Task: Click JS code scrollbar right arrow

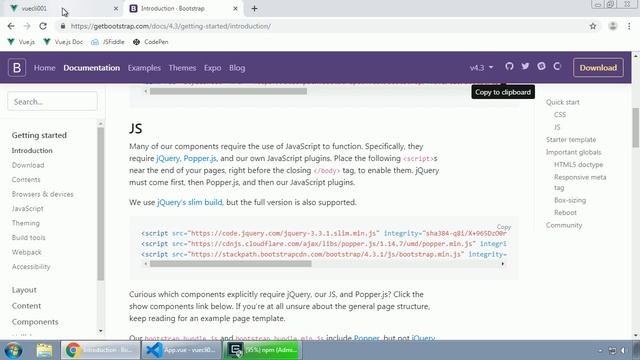Action: tap(502, 264)
